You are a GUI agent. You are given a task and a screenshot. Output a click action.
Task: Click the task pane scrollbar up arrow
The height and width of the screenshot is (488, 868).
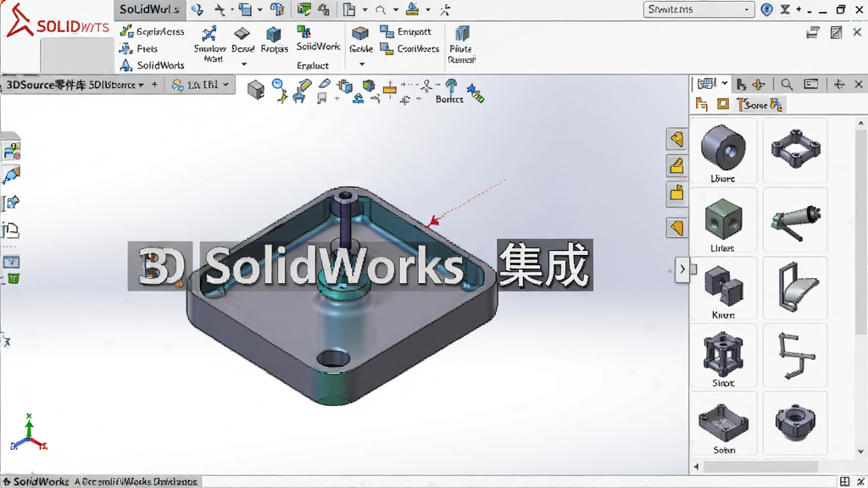(860, 124)
